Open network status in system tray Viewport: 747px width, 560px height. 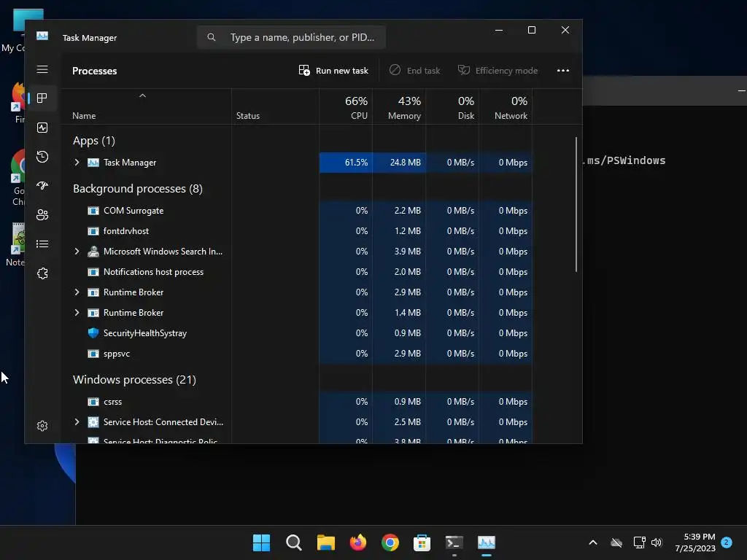pos(639,542)
